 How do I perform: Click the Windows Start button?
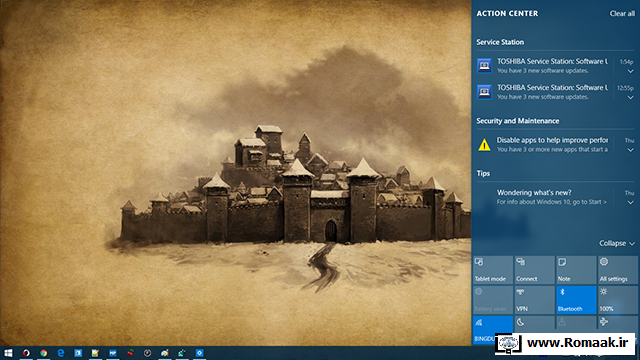[8, 353]
